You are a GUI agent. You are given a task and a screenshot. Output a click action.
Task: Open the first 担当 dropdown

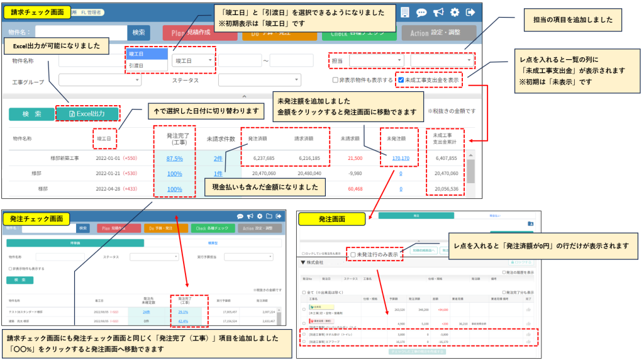click(376, 60)
